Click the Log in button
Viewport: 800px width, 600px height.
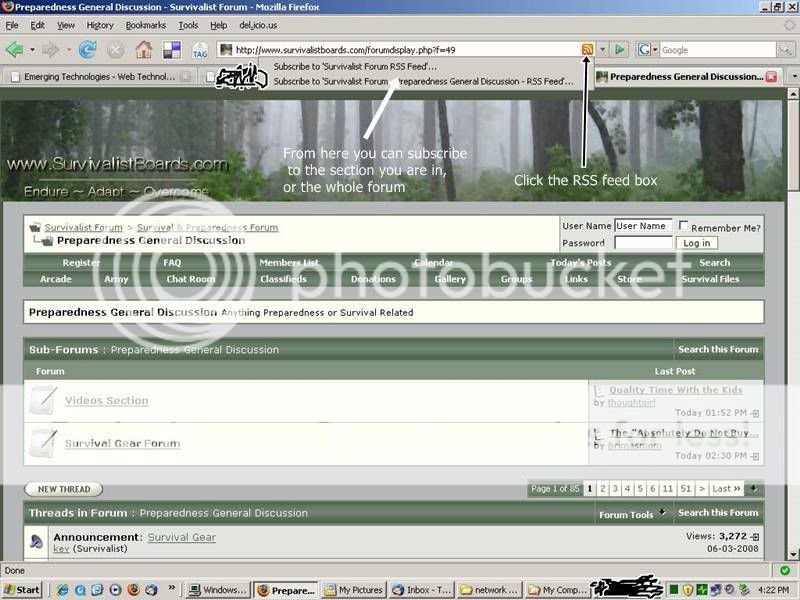pyautogui.click(x=696, y=243)
